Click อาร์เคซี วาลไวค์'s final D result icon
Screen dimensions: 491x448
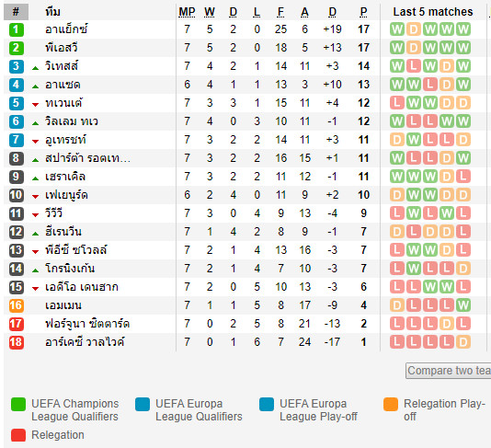click(463, 342)
